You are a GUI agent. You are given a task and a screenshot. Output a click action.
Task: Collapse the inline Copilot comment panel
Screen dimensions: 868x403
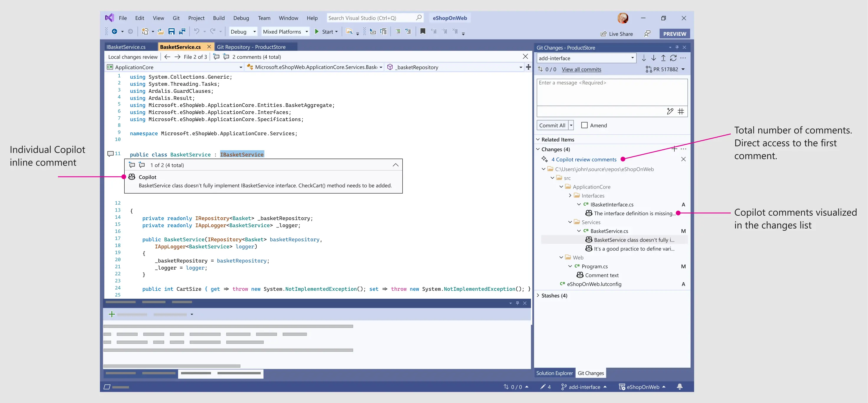395,165
